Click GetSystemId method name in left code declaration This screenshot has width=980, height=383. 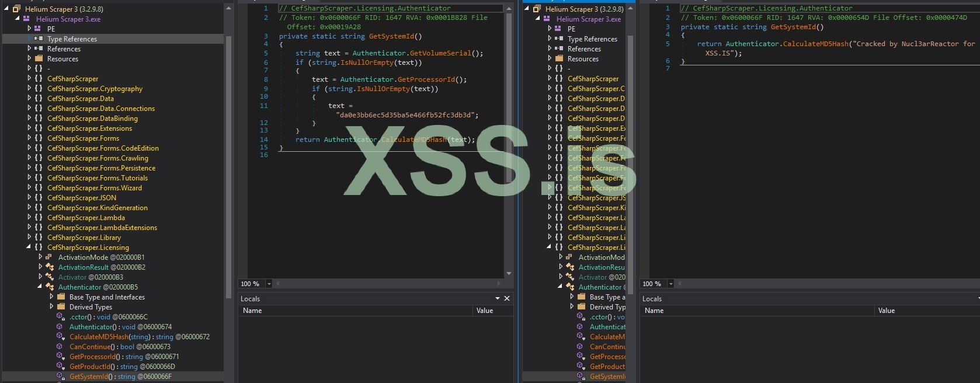coord(391,36)
